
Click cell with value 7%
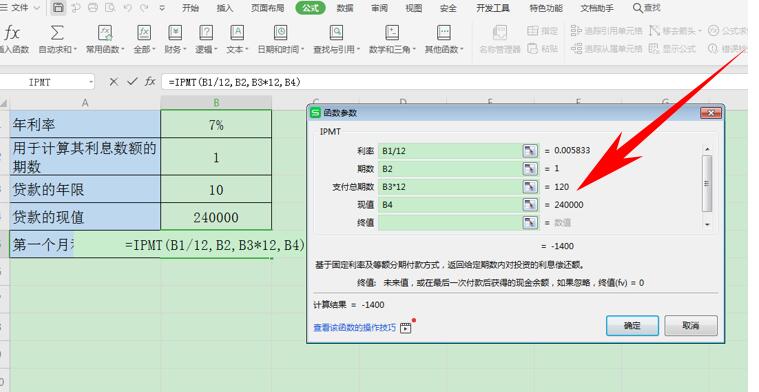(216, 124)
